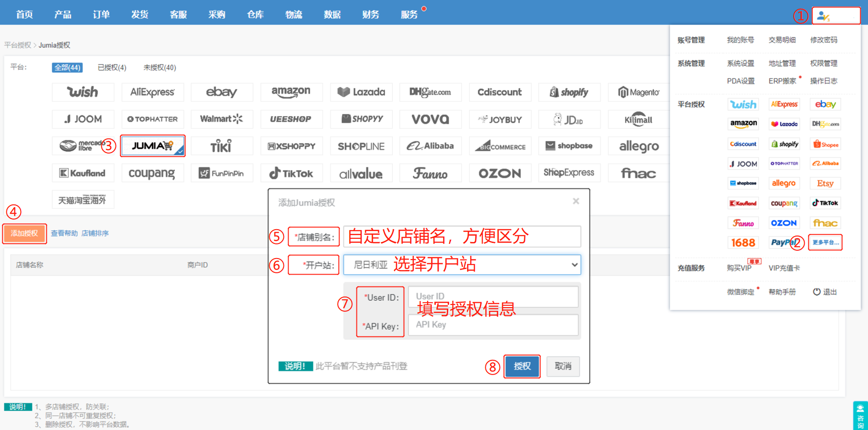Select the Tiki platform logo
Screen dimensions: 868x430
[222, 146]
